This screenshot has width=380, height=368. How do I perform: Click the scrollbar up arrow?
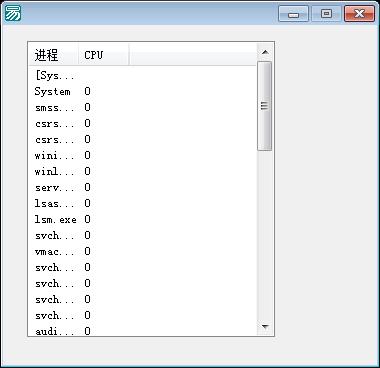point(265,52)
